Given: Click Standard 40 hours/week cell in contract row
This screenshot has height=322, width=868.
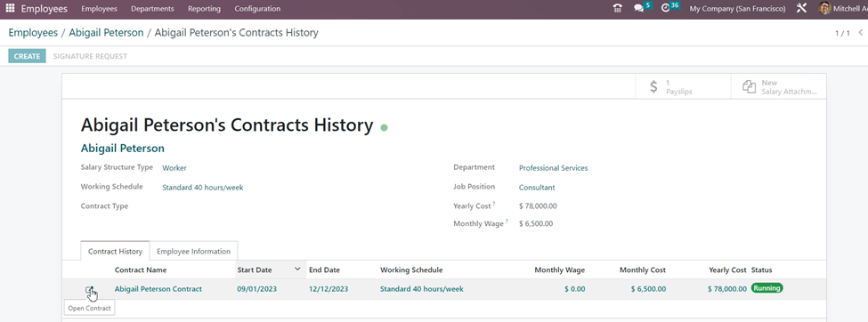Looking at the screenshot, I should (422, 289).
